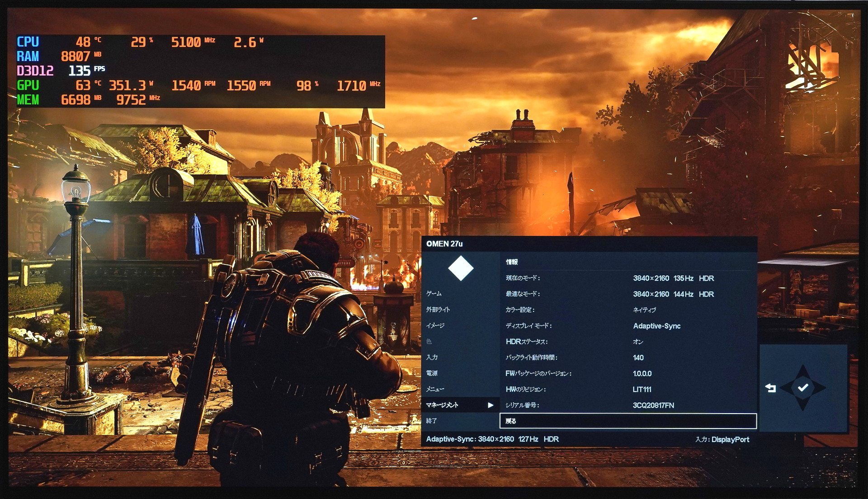The height and width of the screenshot is (499, 868).
Task: Click the 3840×2160 144Hz HDR value
Action: [x=673, y=294]
